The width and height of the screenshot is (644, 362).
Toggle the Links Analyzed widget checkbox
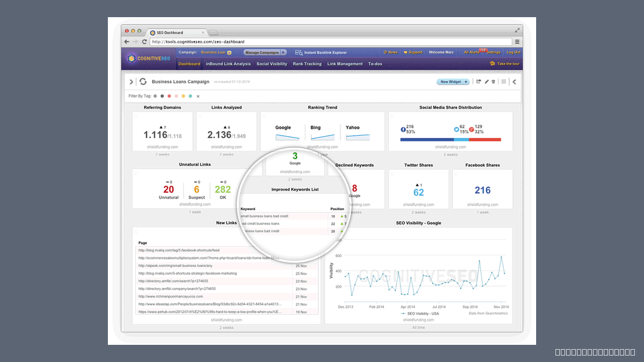(200, 116)
